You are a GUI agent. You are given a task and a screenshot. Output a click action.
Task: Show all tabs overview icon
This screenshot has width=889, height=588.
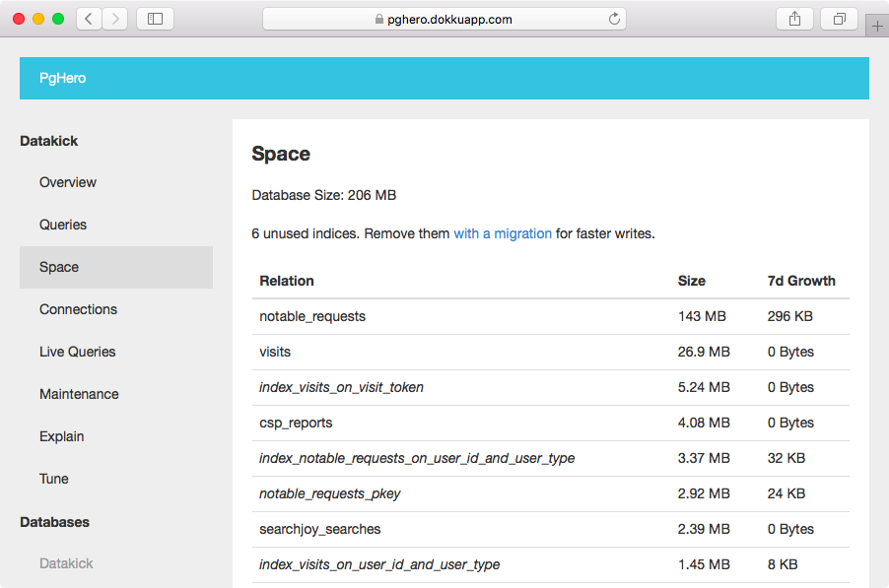839,19
